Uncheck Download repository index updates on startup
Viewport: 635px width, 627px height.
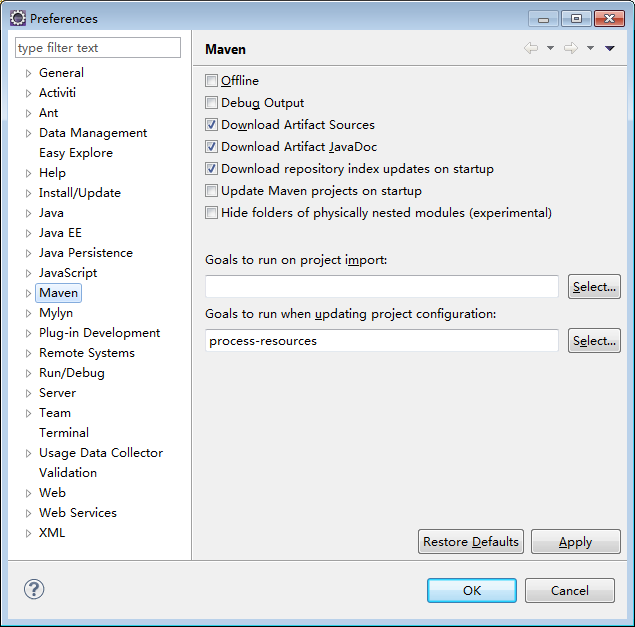(211, 168)
